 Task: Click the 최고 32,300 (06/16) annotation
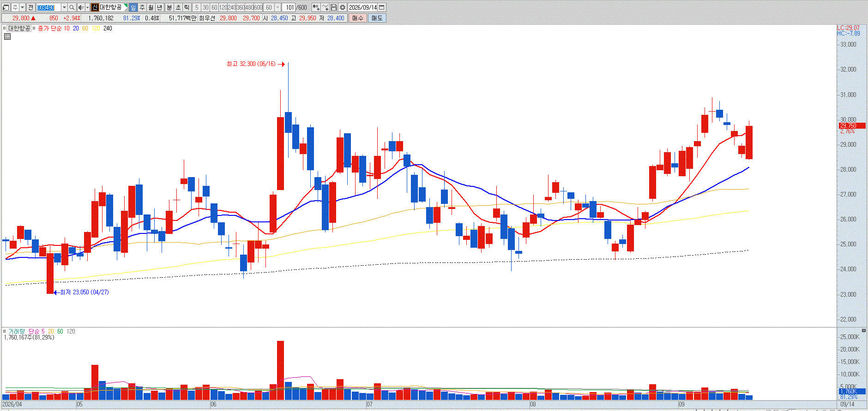251,64
